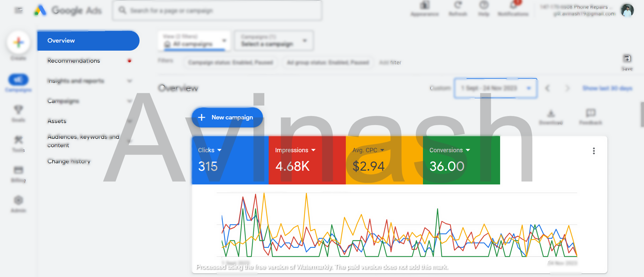Open the Tools wrench icon
The image size is (644, 277).
(x=18, y=140)
